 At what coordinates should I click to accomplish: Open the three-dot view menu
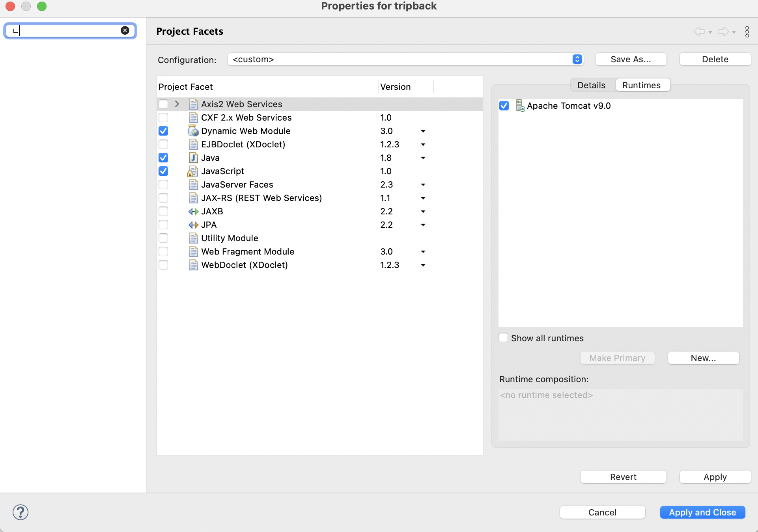click(x=747, y=32)
